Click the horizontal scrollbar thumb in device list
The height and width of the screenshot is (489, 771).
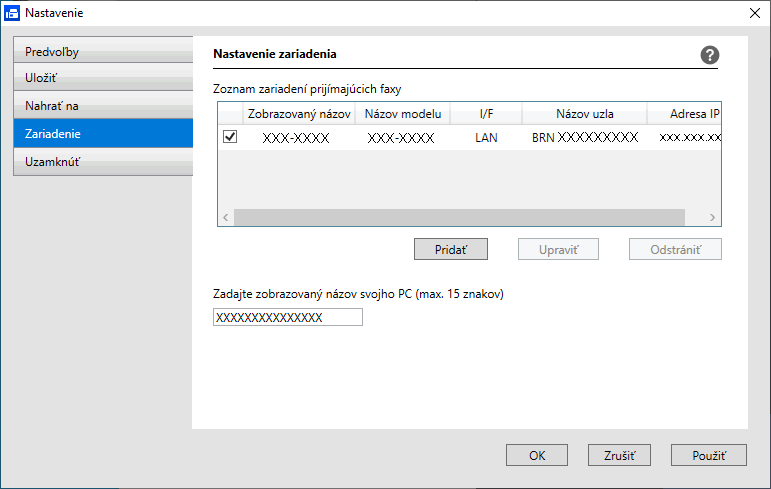coord(459,217)
